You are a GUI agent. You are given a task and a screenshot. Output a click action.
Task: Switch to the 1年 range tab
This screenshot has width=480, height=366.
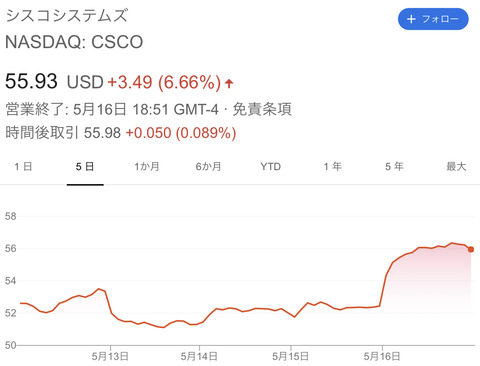333,166
